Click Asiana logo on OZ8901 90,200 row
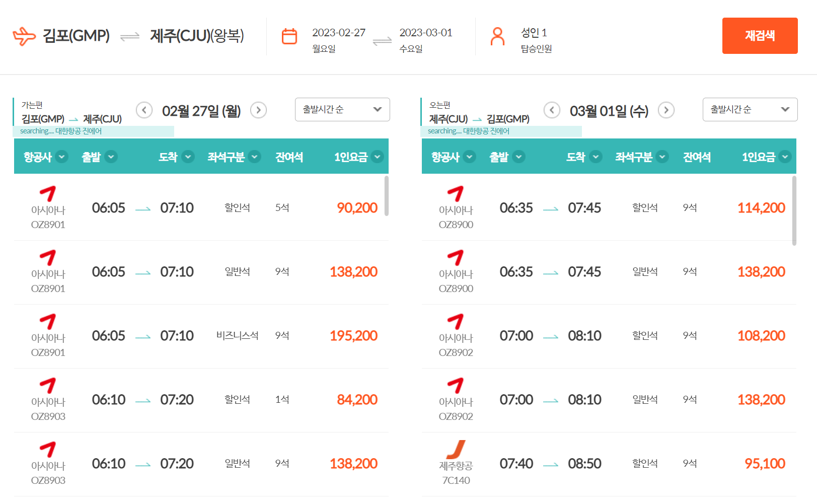Viewport: 817px width, 504px height. [48, 194]
